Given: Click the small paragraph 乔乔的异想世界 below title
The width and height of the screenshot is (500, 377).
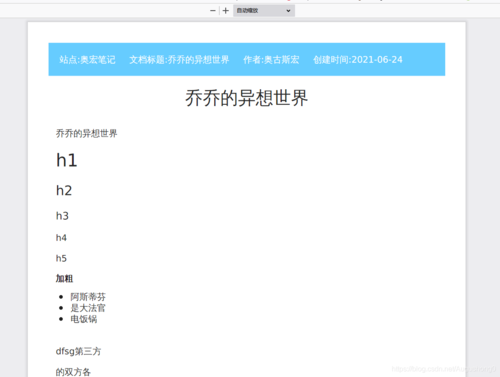Looking at the screenshot, I should tap(86, 133).
